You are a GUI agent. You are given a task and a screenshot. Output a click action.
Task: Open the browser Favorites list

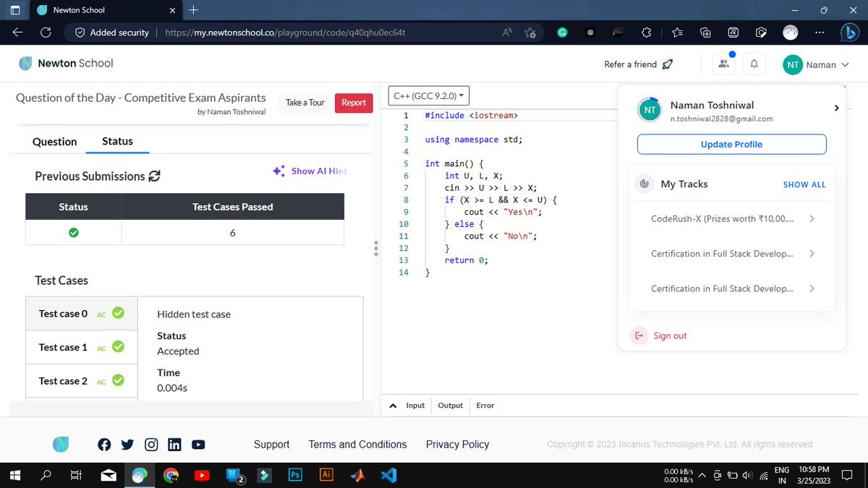click(x=677, y=33)
